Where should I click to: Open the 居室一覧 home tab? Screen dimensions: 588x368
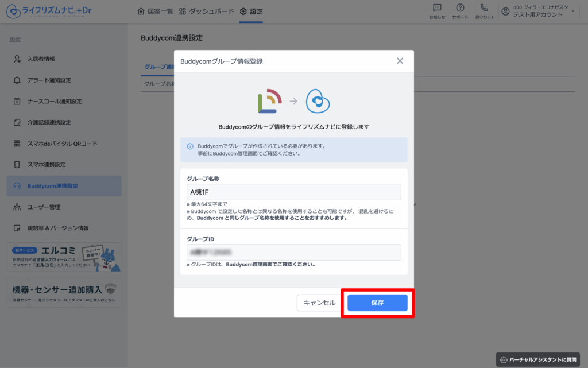point(155,11)
